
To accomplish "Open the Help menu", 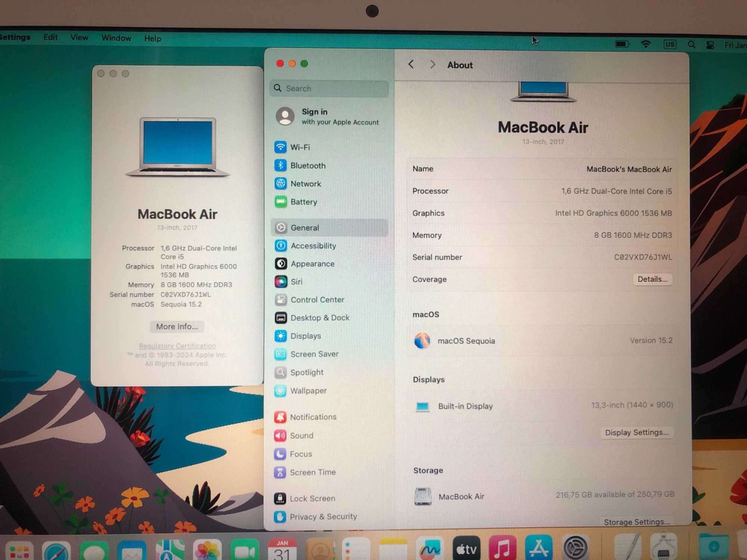I will coord(152,38).
